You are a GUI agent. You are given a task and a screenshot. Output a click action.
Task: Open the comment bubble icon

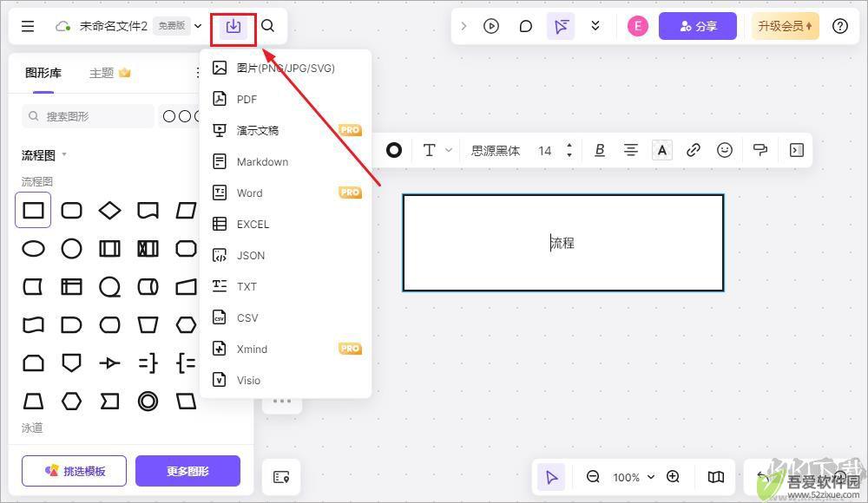(x=526, y=26)
